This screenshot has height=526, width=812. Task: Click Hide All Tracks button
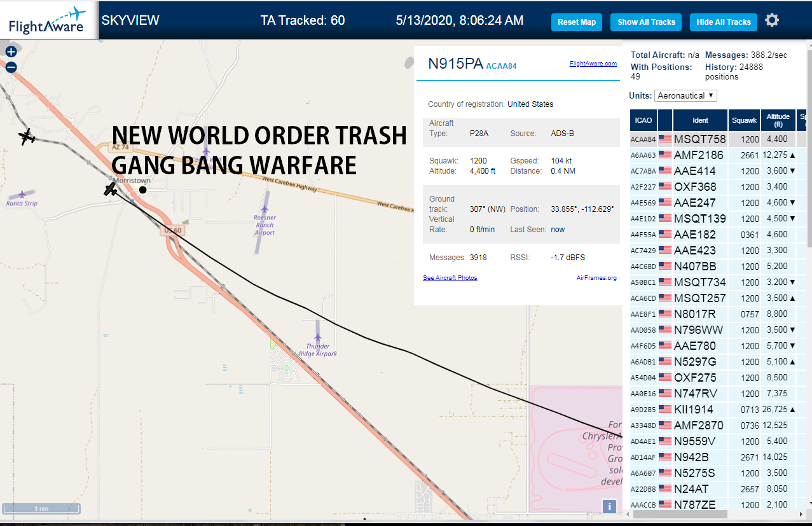tap(724, 22)
